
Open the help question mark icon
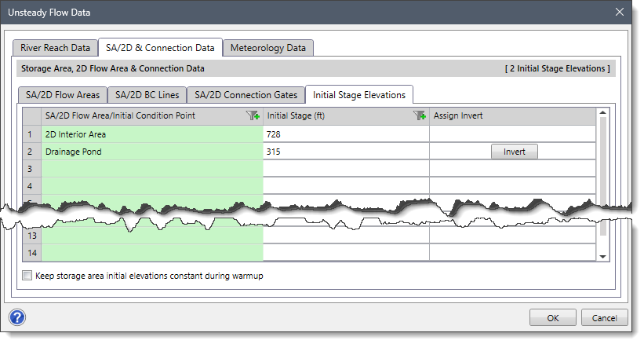(x=17, y=317)
